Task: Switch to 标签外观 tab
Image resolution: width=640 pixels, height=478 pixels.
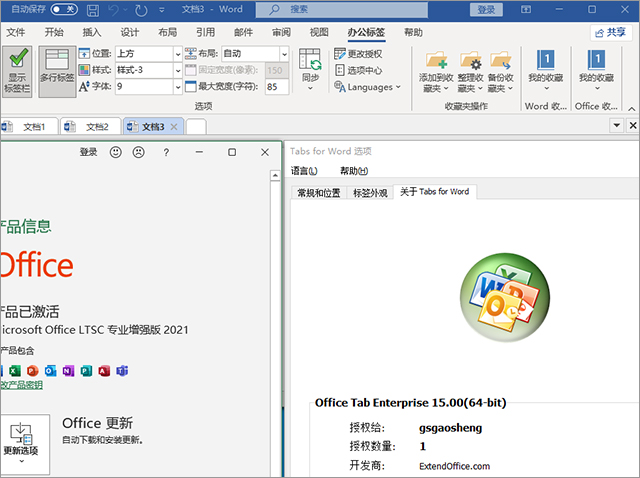Action: click(370, 192)
